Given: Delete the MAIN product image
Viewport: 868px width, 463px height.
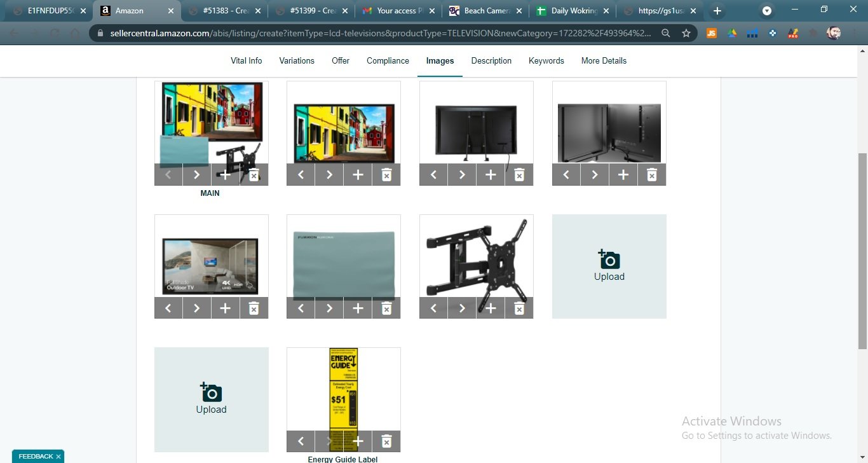Looking at the screenshot, I should (254, 175).
